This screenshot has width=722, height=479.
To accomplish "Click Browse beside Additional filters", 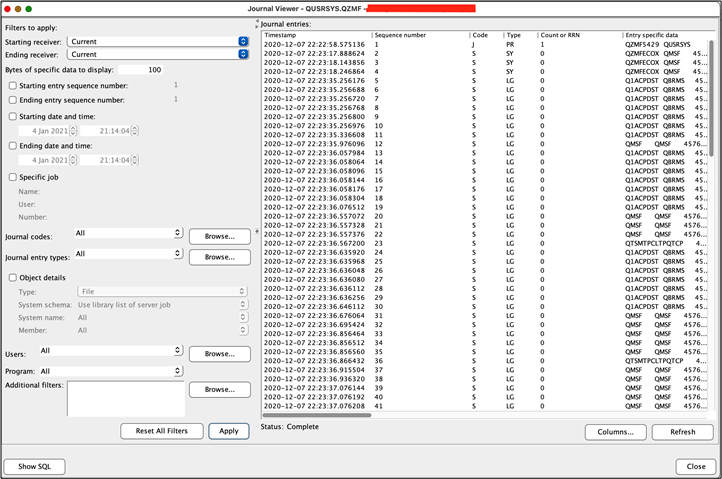I will pos(219,389).
